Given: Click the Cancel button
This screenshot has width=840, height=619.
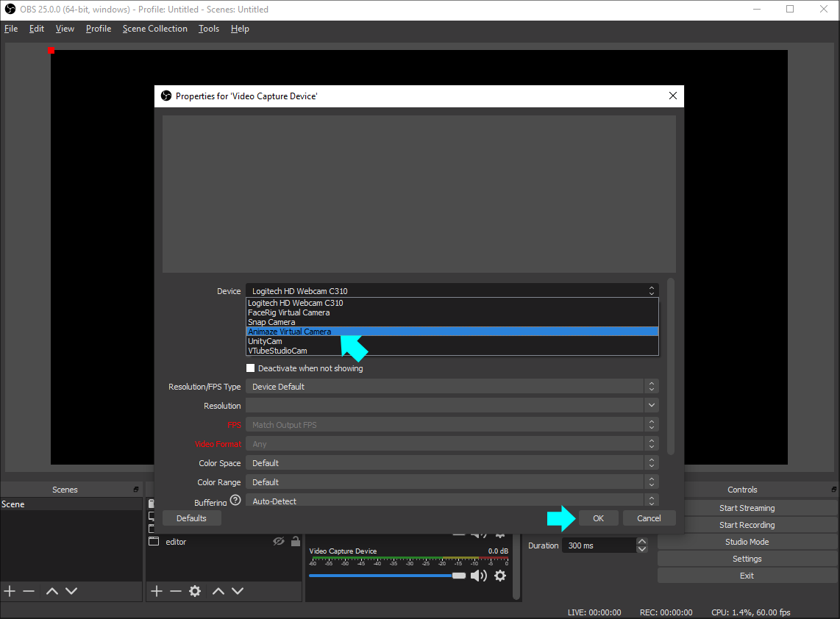Looking at the screenshot, I should [x=649, y=518].
